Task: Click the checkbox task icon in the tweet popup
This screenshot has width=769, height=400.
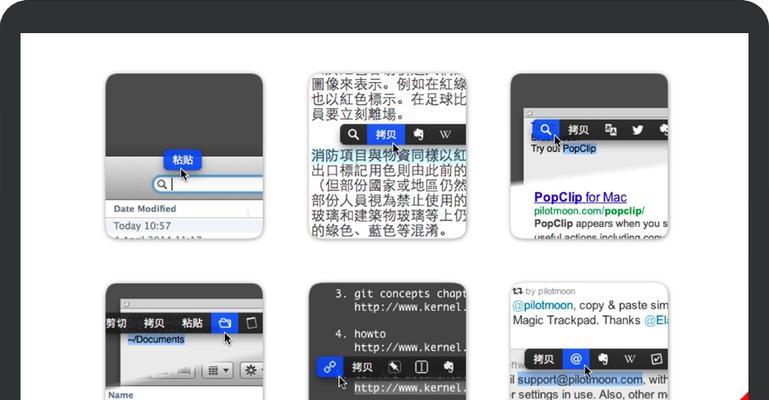Action: coord(656,359)
